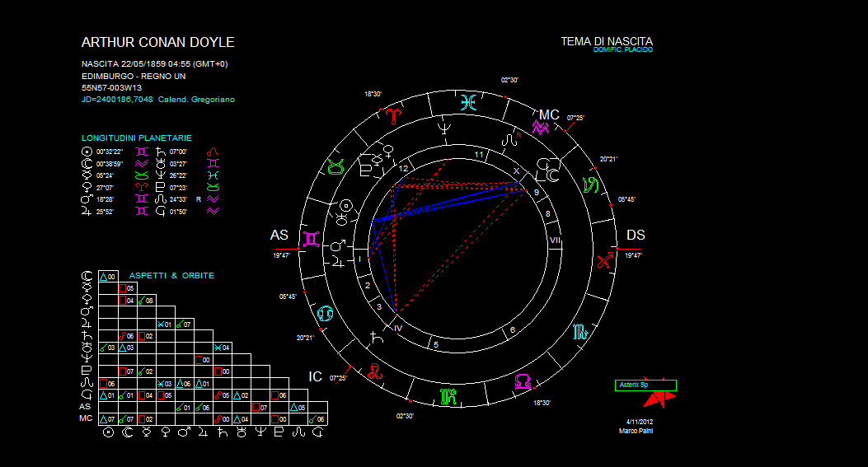
Task: Click the red star logo below Asterix Sp
Action: (659, 399)
